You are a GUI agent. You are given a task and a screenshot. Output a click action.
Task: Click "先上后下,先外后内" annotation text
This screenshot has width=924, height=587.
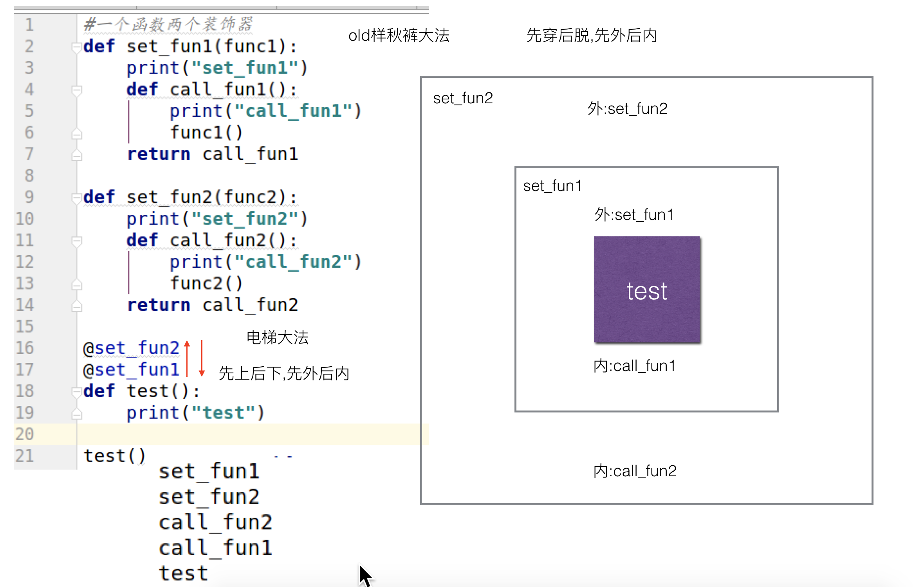pos(284,373)
